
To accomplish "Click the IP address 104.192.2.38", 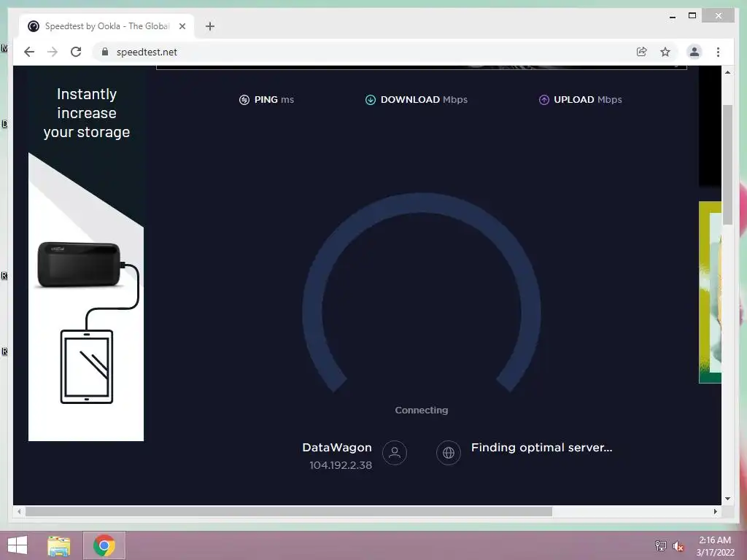I will click(x=341, y=465).
